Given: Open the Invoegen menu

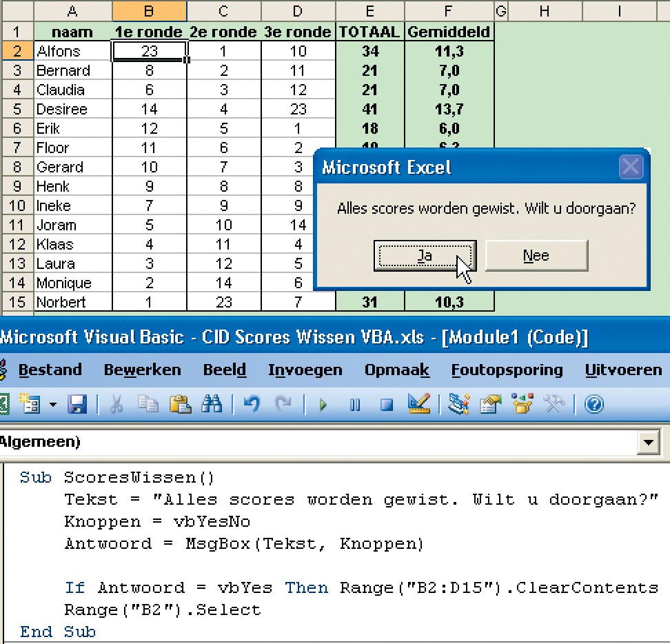Looking at the screenshot, I should 305,370.
